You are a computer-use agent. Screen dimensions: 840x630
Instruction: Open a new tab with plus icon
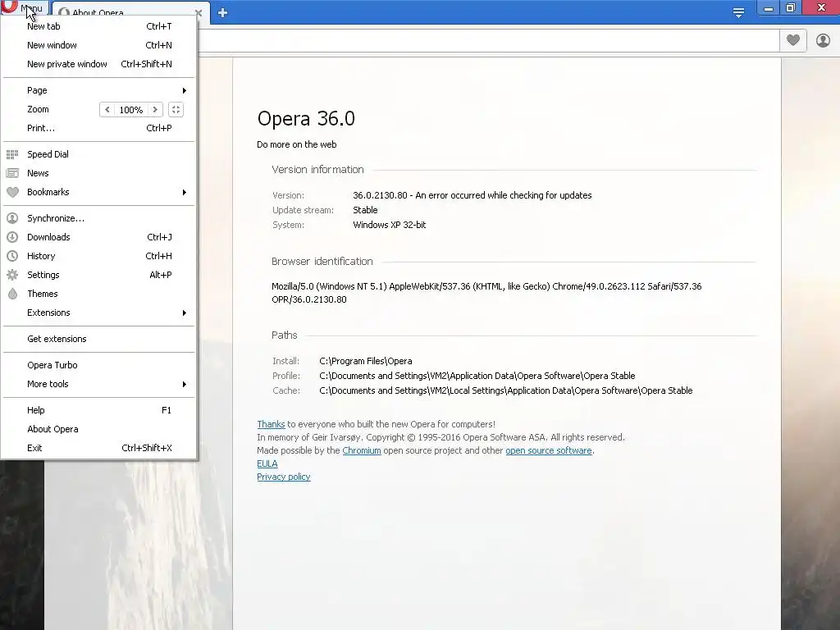(223, 13)
